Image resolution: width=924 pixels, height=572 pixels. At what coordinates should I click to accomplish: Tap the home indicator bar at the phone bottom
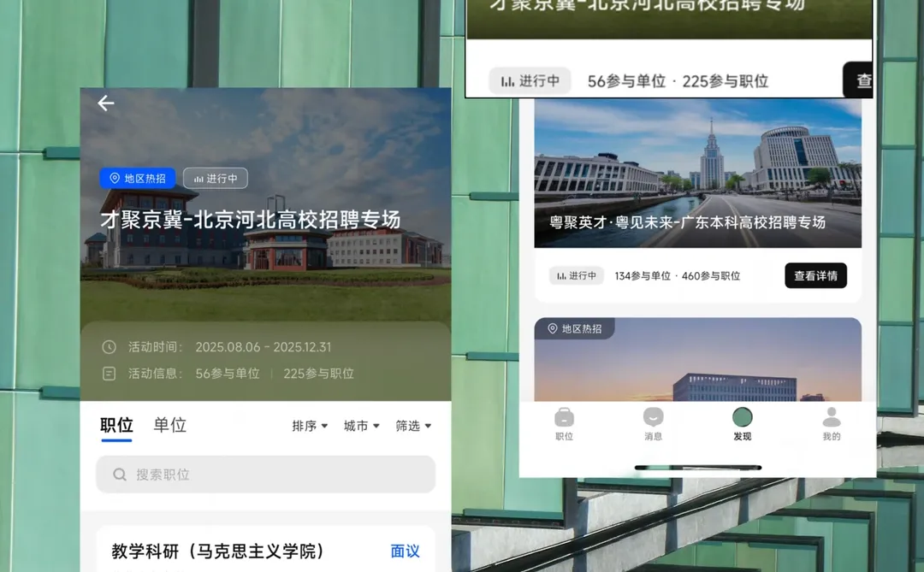[x=698, y=468]
